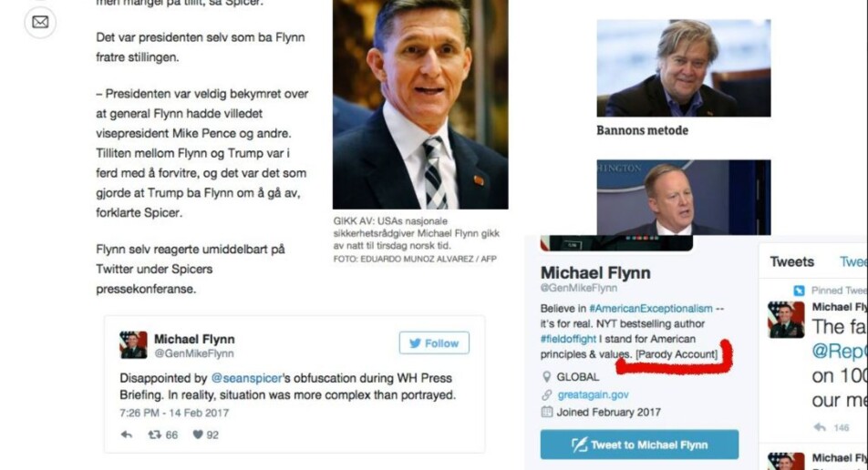Click the link chain icon beside greatagain.gov

tap(546, 394)
